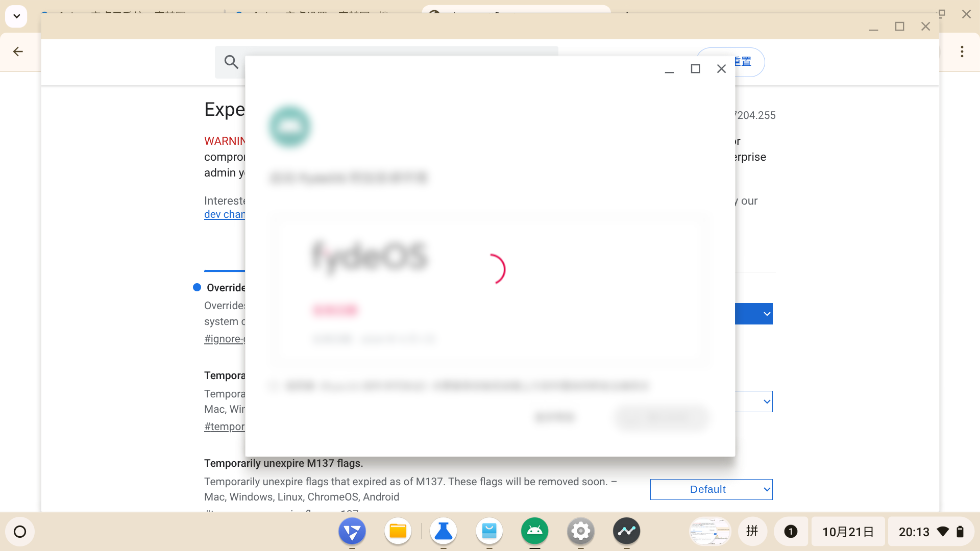Follow the dev channel link
Viewport: 980px width, 551px height.
pyautogui.click(x=225, y=215)
